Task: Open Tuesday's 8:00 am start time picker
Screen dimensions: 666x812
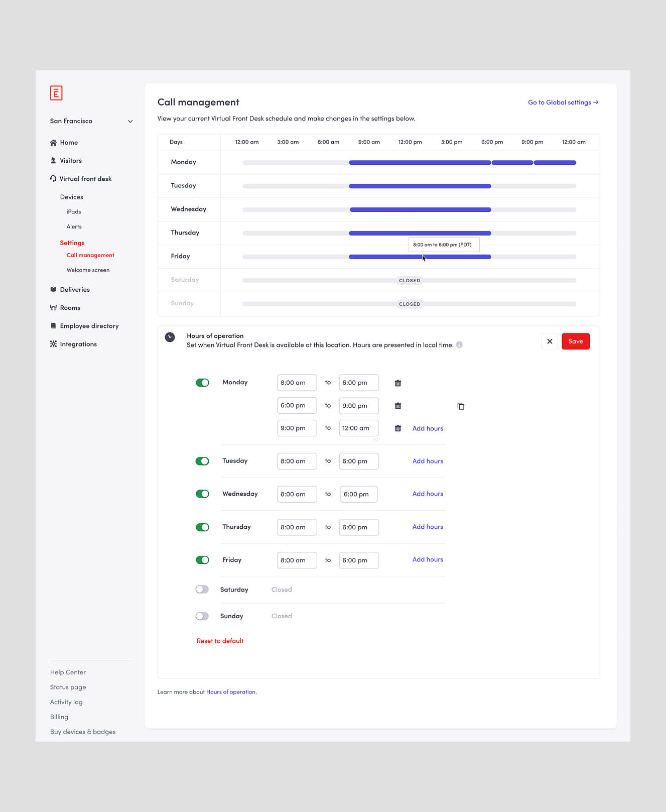Action: (x=297, y=461)
